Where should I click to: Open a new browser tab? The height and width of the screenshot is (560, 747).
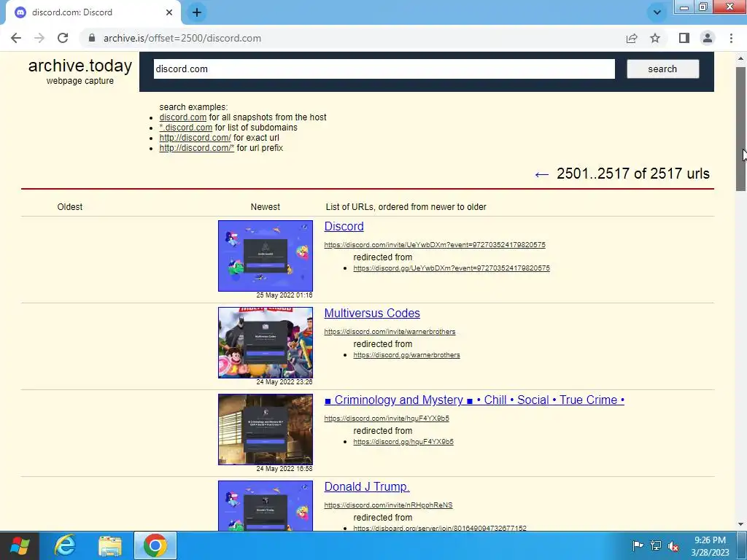[x=197, y=12]
